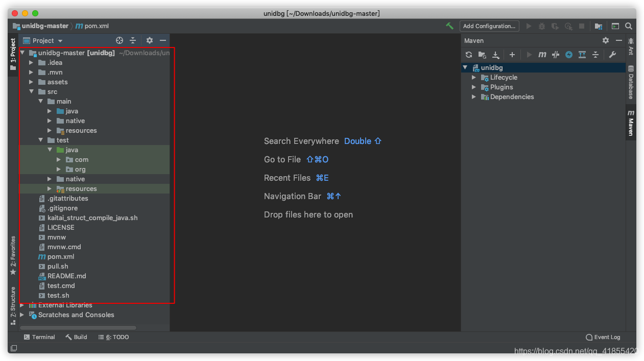Open the 7: Structure side tab
644x361 pixels.
click(x=13, y=305)
